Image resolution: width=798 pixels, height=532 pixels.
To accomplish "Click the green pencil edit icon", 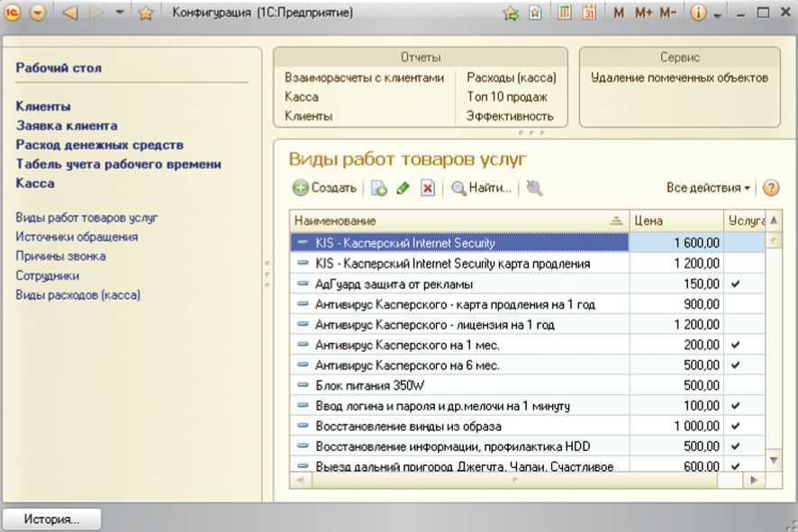I will point(403,188).
